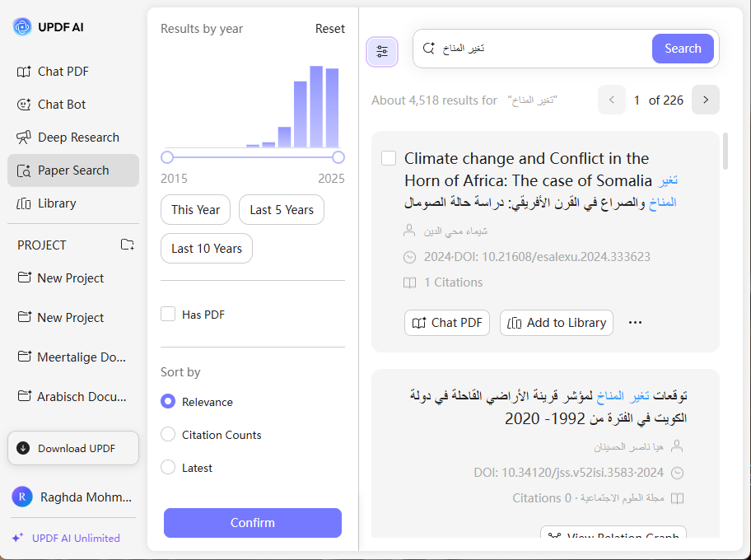Click the new project folder-plus icon
Viewport: 751px width, 560px height.
pos(127,245)
